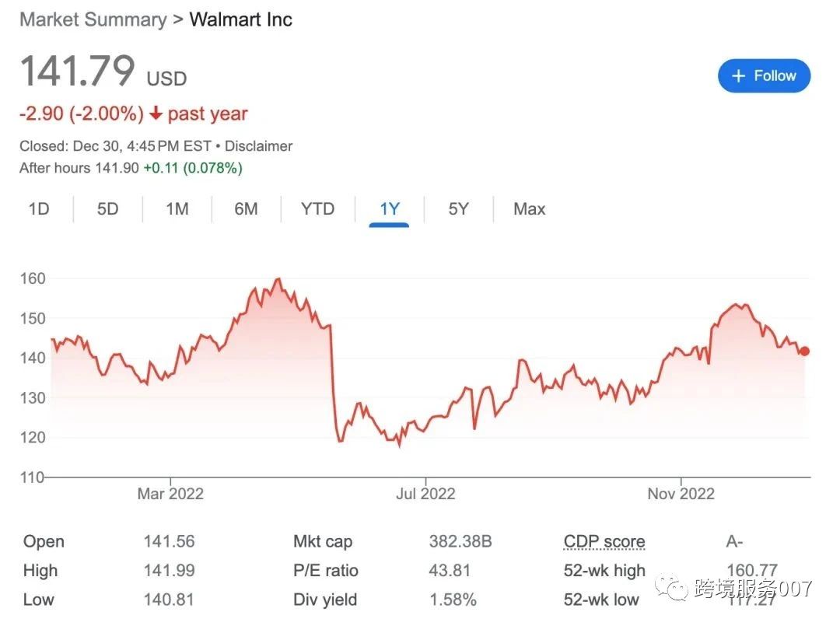Switch to the 5D chart tab
Viewport: 840px width, 626px height.
[107, 209]
